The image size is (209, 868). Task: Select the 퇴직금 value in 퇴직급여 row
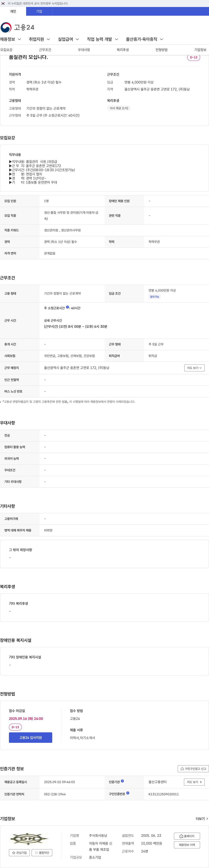tap(153, 356)
